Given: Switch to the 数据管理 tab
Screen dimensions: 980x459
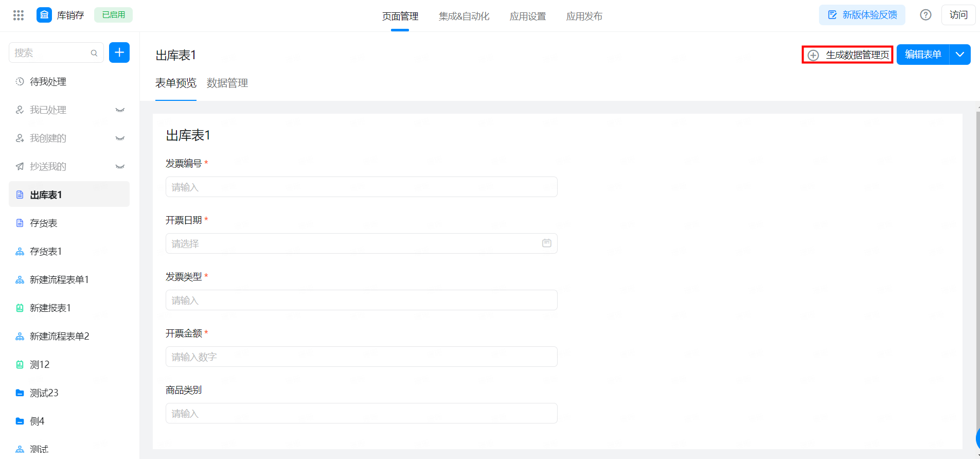Looking at the screenshot, I should 227,83.
